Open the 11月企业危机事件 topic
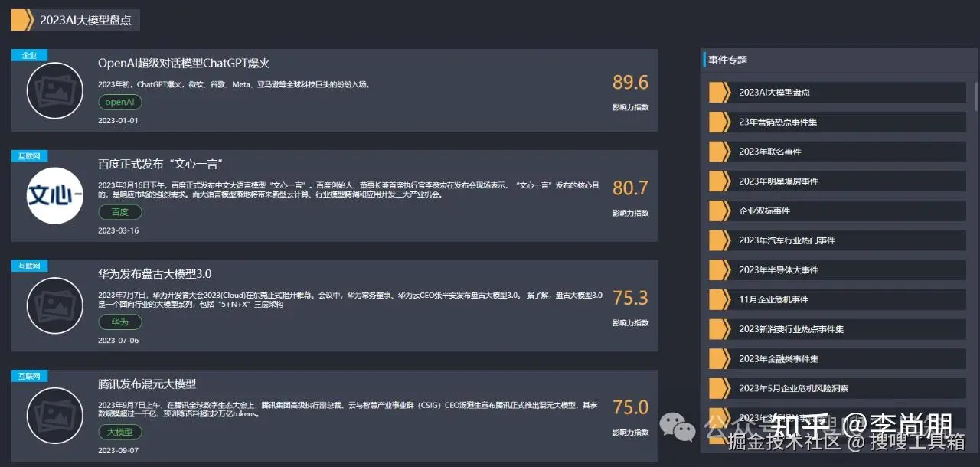Screen dimensions: 980x467 click(838, 299)
